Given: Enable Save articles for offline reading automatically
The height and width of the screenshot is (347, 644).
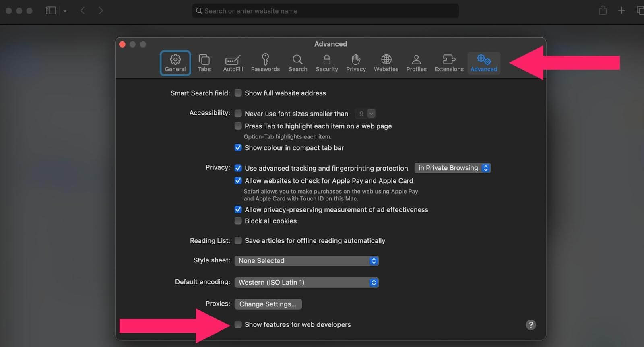Looking at the screenshot, I should pyautogui.click(x=238, y=241).
